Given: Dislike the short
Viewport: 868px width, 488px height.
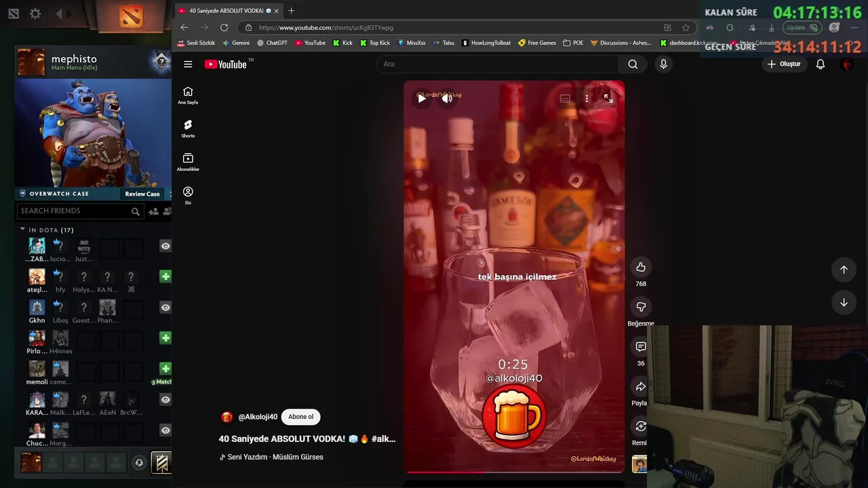Looking at the screenshot, I should (641, 307).
